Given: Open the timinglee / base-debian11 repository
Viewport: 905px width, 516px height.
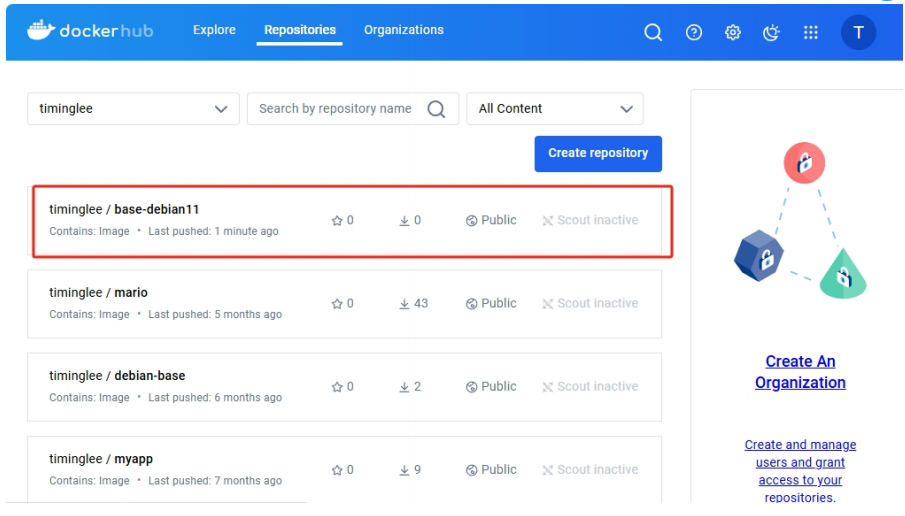Looking at the screenshot, I should pyautogui.click(x=124, y=209).
